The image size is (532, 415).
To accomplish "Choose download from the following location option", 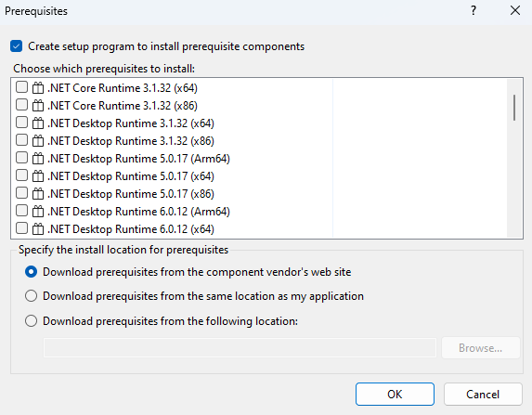I will click(31, 321).
